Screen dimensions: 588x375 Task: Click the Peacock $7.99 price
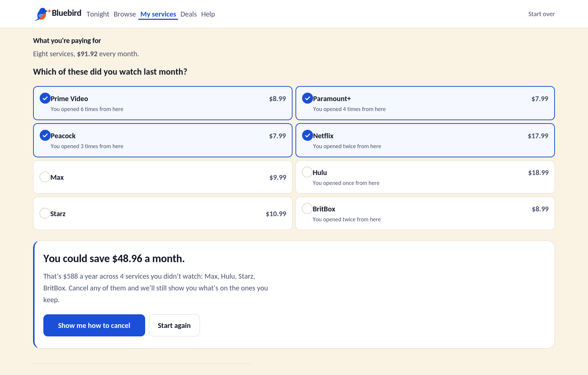pos(277,136)
